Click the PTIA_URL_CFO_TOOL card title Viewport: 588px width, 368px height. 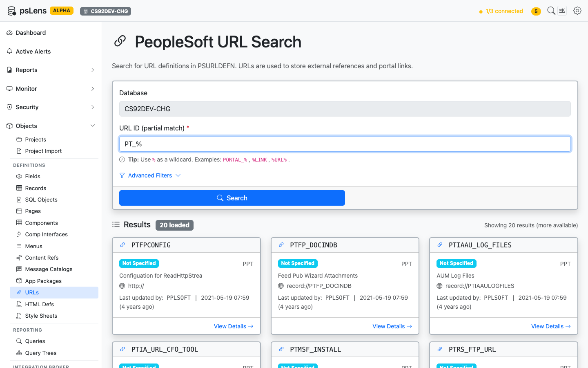pyautogui.click(x=165, y=350)
